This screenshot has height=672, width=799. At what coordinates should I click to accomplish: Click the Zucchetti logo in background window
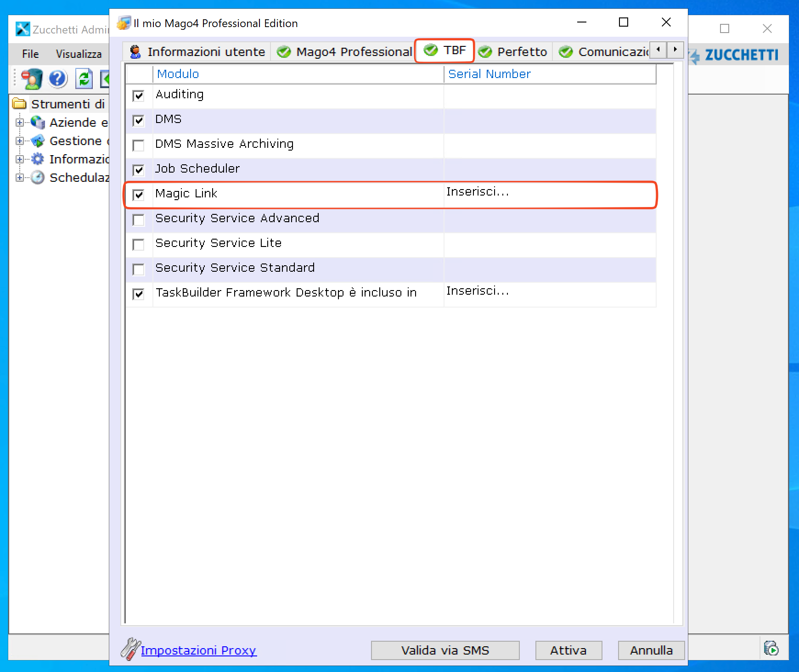(x=733, y=55)
